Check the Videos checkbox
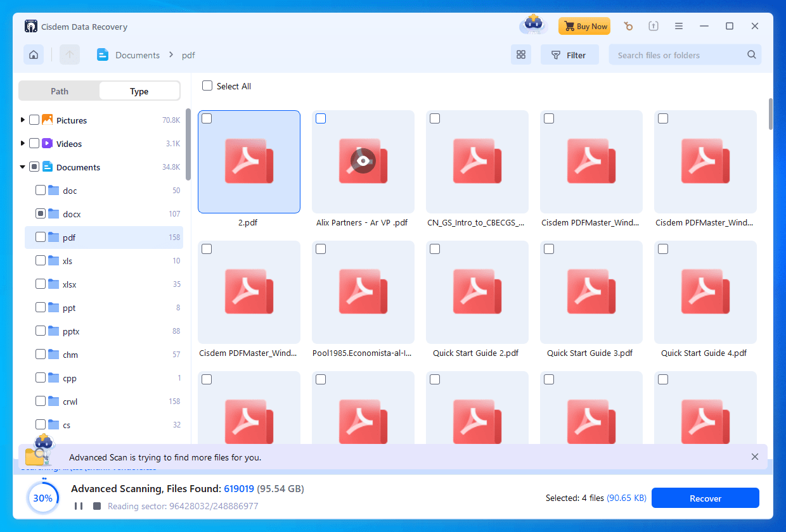This screenshot has width=786, height=532. (34, 143)
